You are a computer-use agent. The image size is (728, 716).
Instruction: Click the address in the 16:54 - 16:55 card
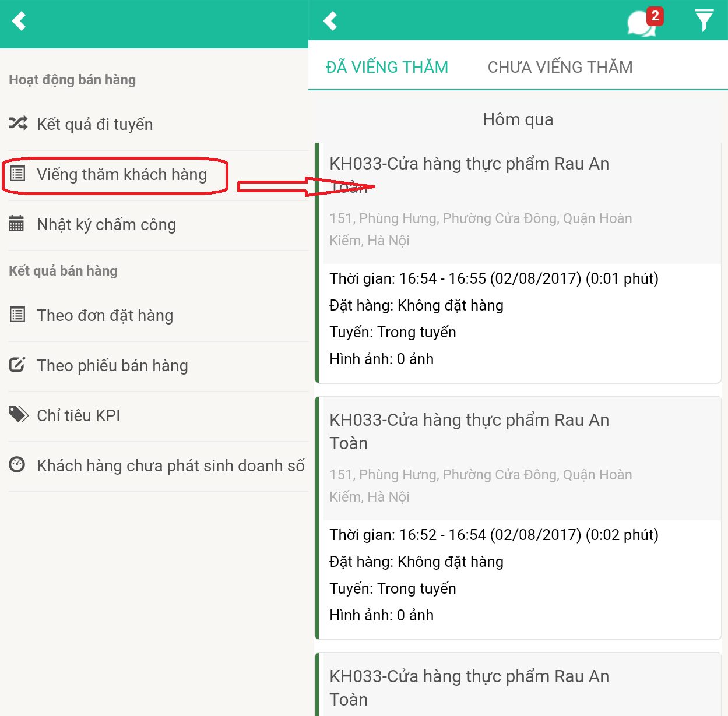click(481, 230)
